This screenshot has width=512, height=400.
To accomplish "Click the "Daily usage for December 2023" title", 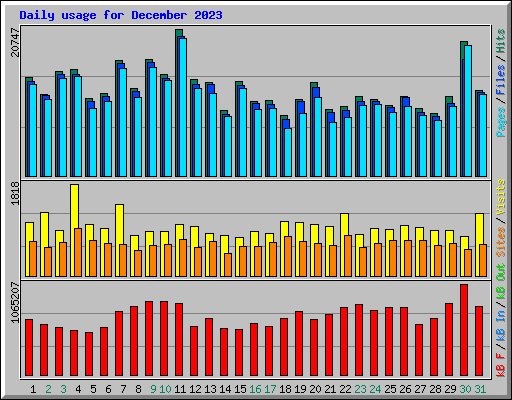I will [x=121, y=15].
